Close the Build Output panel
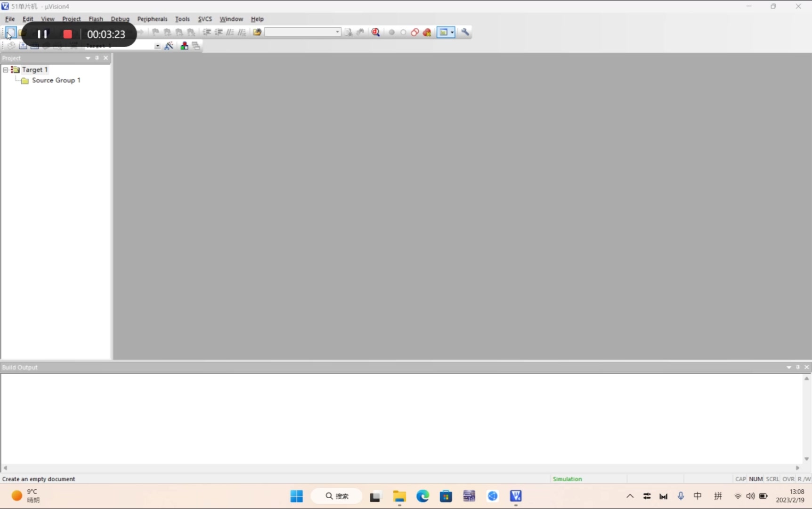Viewport: 812px width, 509px height. (806, 367)
